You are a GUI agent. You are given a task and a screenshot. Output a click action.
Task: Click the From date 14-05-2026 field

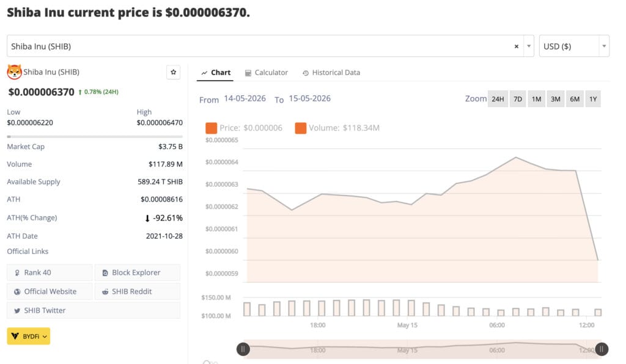pyautogui.click(x=245, y=98)
